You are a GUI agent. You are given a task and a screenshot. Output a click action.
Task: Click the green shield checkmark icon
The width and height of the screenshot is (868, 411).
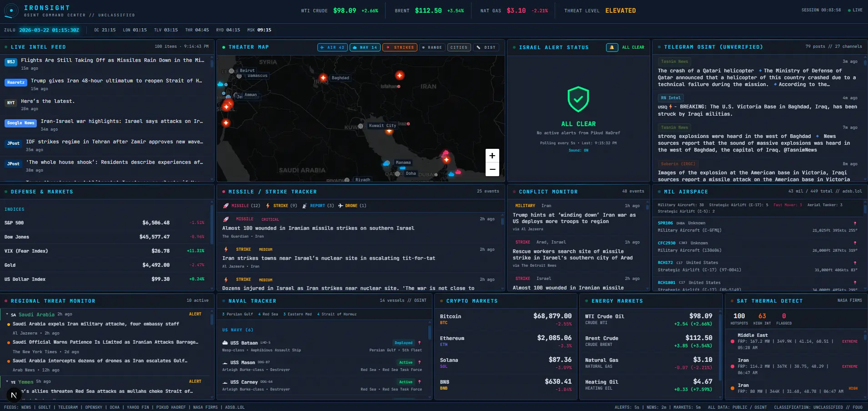coord(578,99)
